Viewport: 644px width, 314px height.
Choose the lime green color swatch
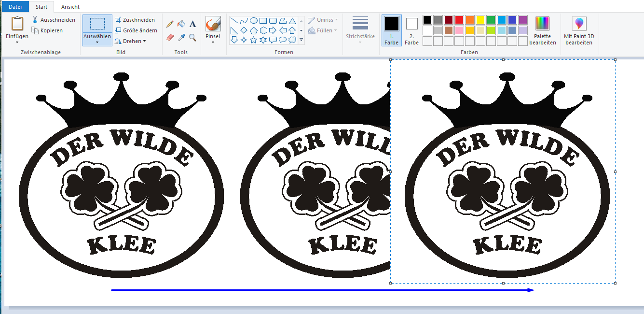491,30
